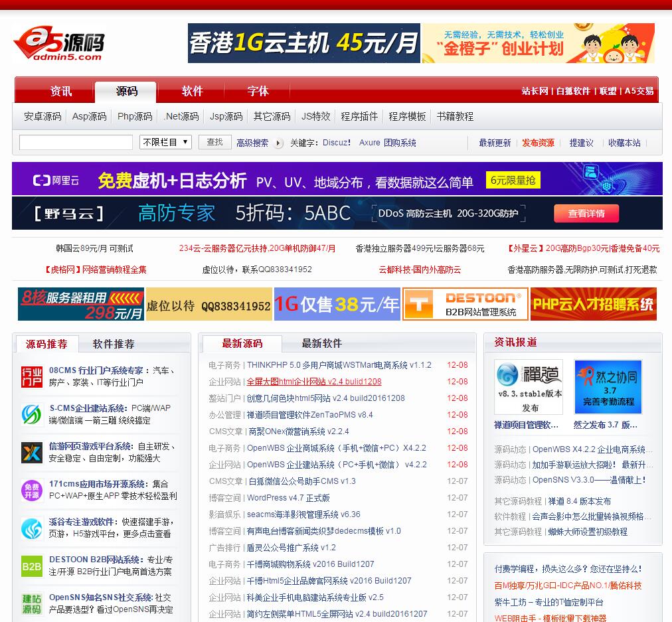Open the Asp源码 category

[x=89, y=117]
